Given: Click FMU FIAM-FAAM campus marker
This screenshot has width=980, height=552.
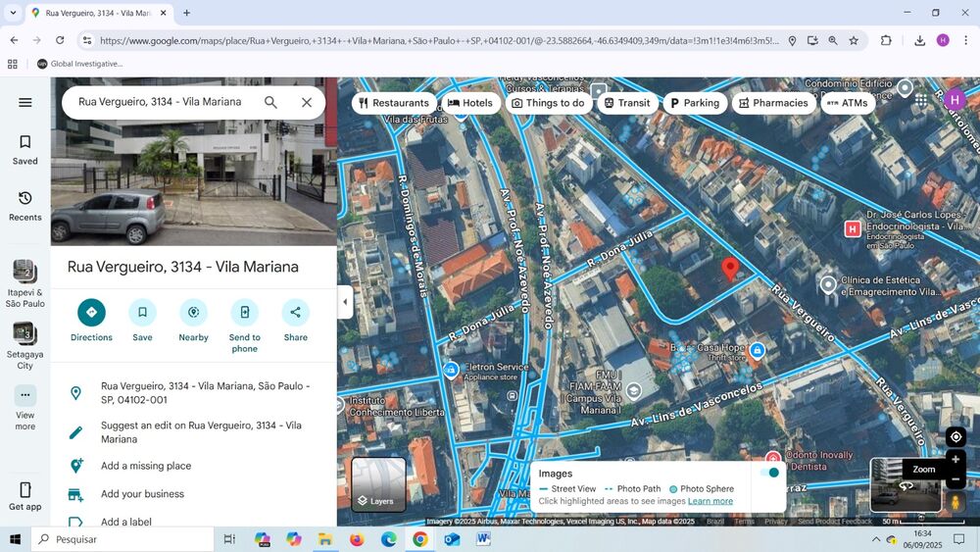Looking at the screenshot, I should coord(634,391).
